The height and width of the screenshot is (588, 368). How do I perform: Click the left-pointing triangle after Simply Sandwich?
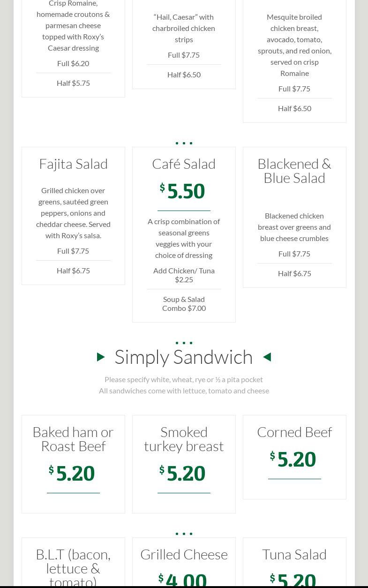pos(267,357)
